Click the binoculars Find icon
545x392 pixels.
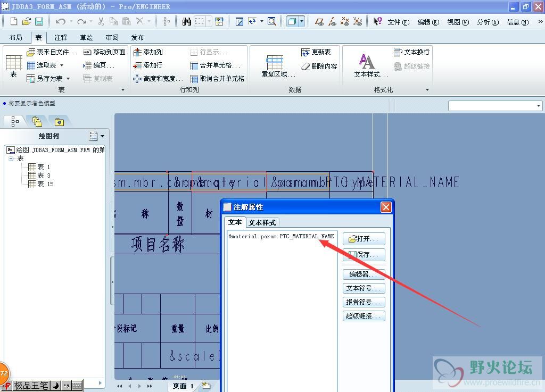(x=187, y=21)
